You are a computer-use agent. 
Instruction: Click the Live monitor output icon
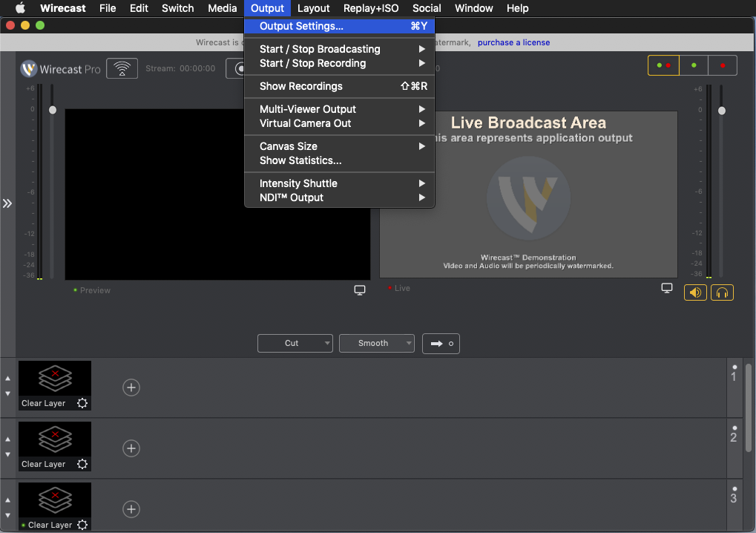[667, 288]
